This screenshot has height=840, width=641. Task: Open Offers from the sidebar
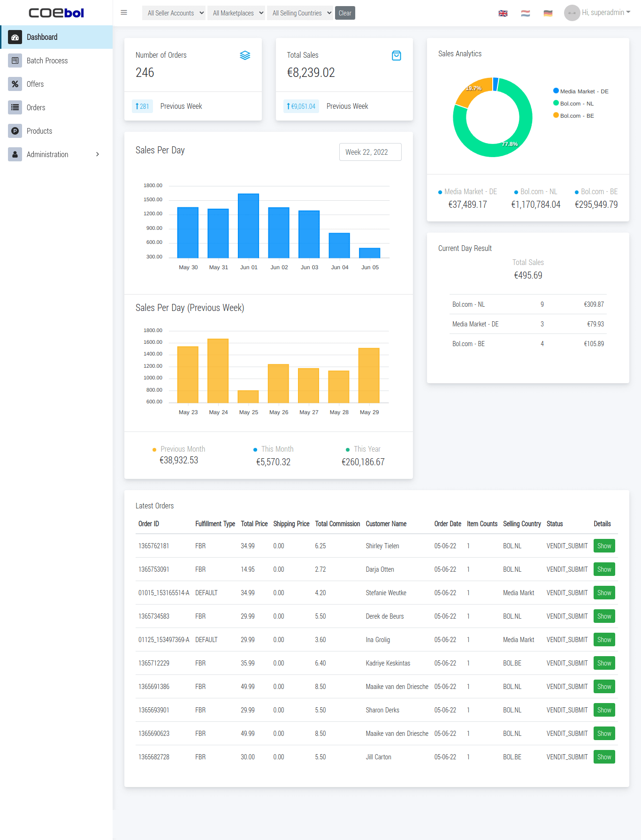click(56, 84)
